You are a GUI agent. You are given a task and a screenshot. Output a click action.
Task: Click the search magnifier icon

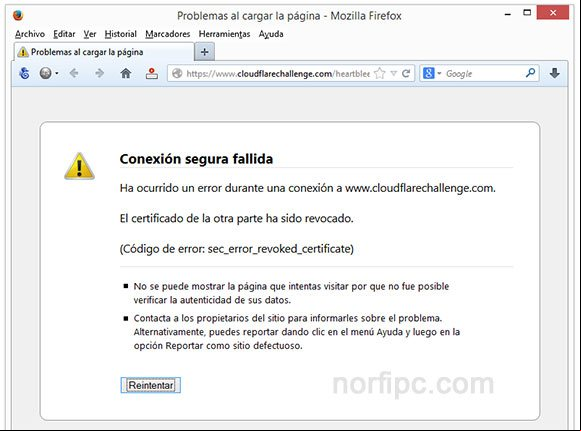(x=530, y=73)
